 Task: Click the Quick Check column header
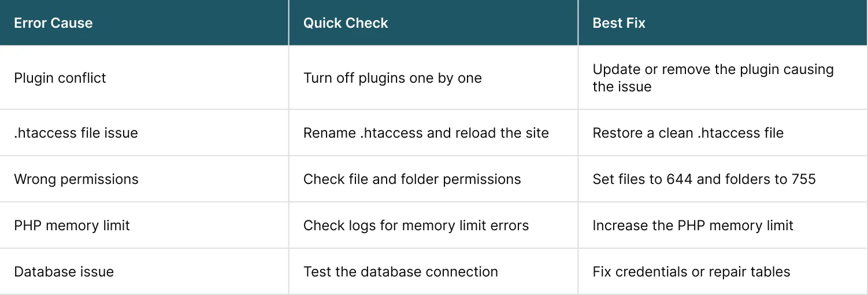pyautogui.click(x=346, y=23)
